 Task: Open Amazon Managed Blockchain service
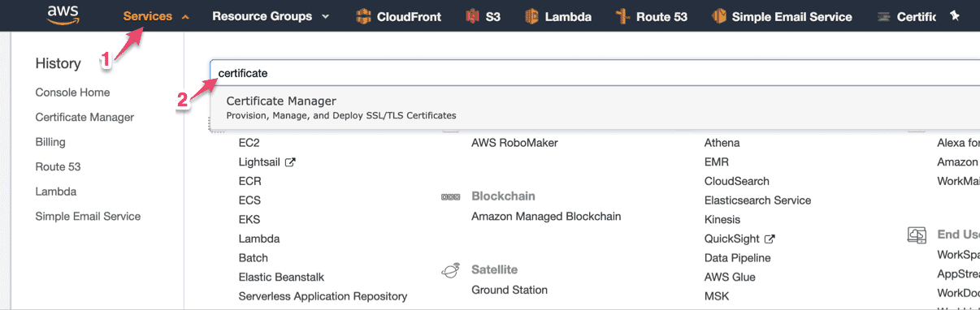coord(546,217)
